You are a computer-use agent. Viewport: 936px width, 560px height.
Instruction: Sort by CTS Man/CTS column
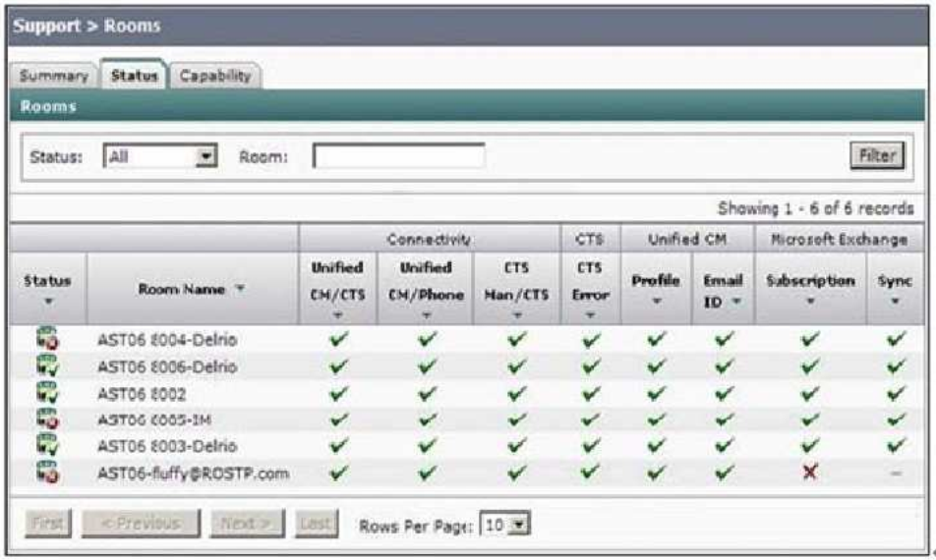[x=517, y=315]
